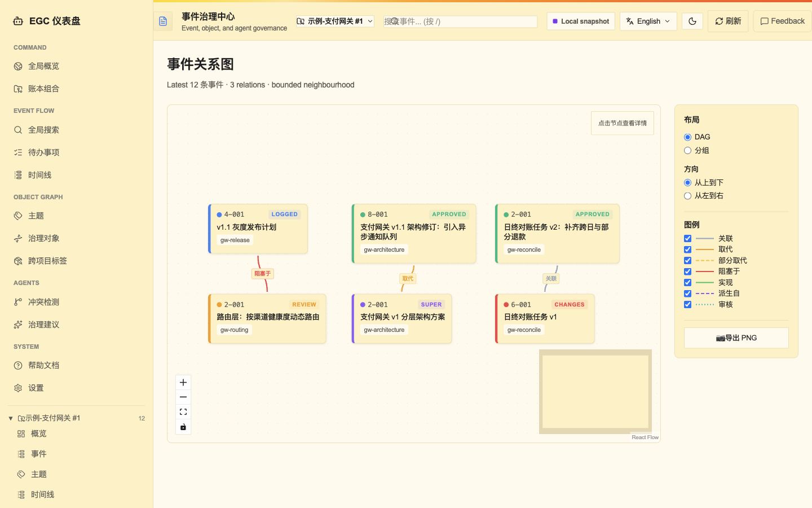812x508 pixels.
Task: Click the Local snapshot button
Action: pyautogui.click(x=581, y=21)
